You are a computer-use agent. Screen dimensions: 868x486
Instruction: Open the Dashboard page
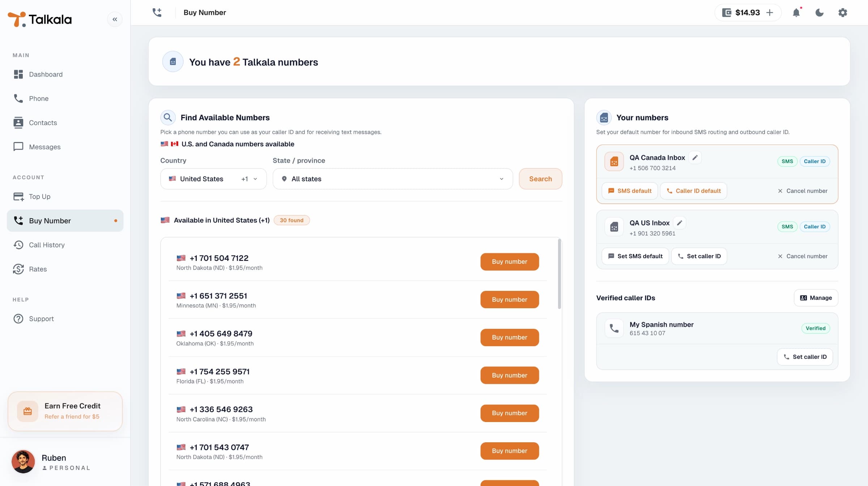pos(65,74)
